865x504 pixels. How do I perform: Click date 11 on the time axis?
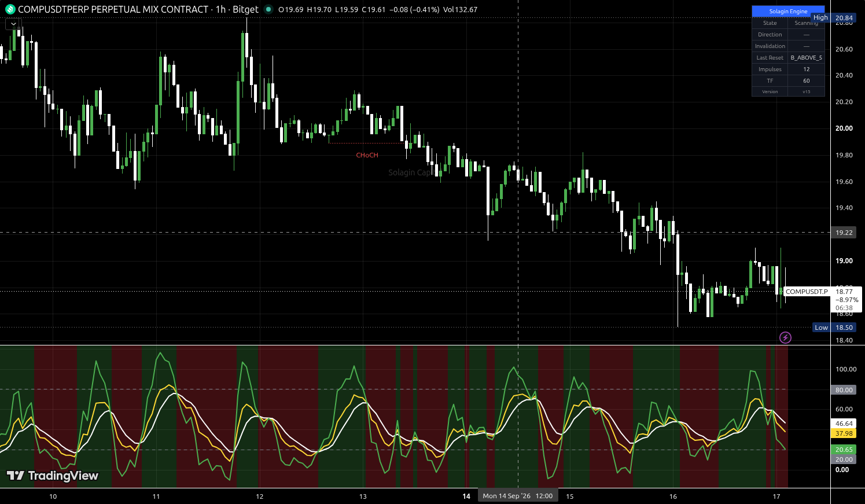(x=156, y=496)
